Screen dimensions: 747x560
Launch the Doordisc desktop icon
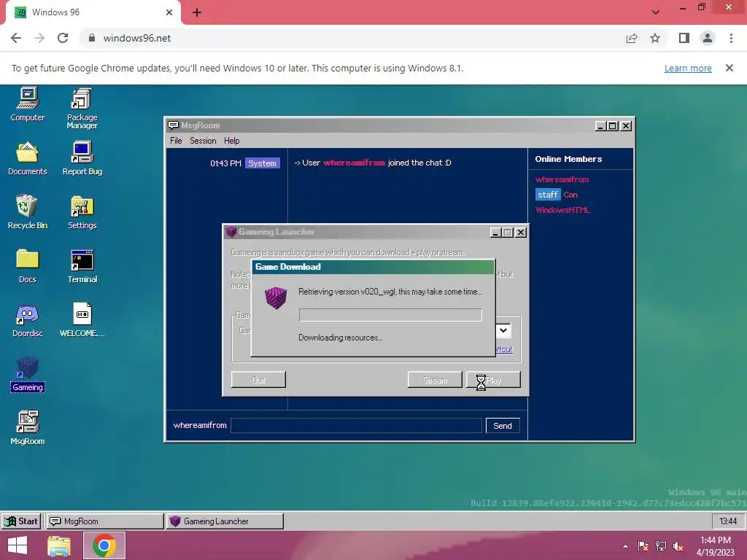click(27, 321)
